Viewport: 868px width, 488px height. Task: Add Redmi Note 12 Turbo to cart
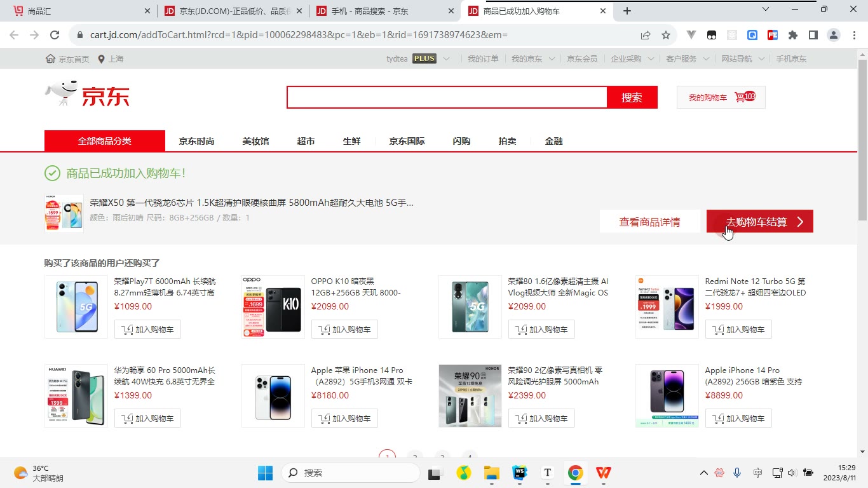tap(738, 329)
